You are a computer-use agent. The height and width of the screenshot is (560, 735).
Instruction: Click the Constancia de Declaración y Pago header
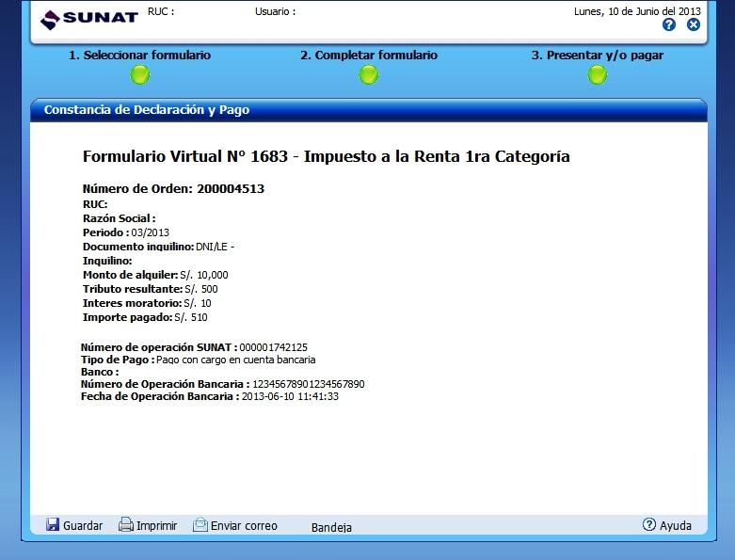(147, 110)
